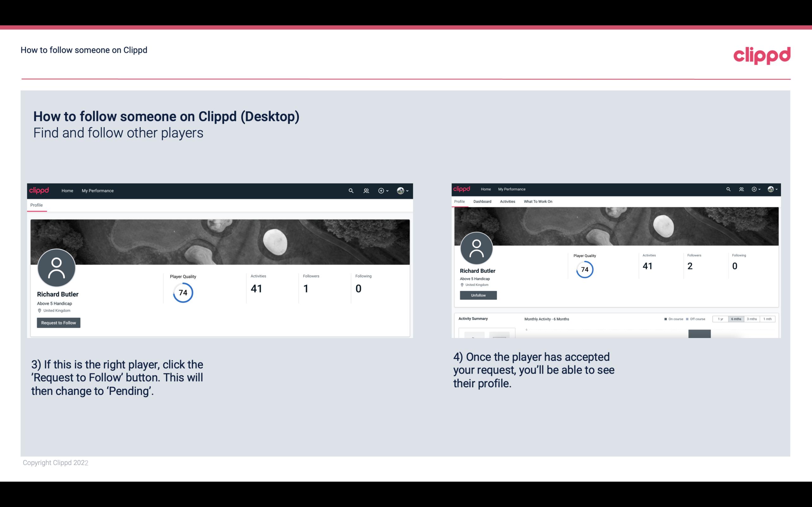Click the 'Unfollow' button on Richard's profile
Viewport: 812px width, 507px height.
[478, 295]
